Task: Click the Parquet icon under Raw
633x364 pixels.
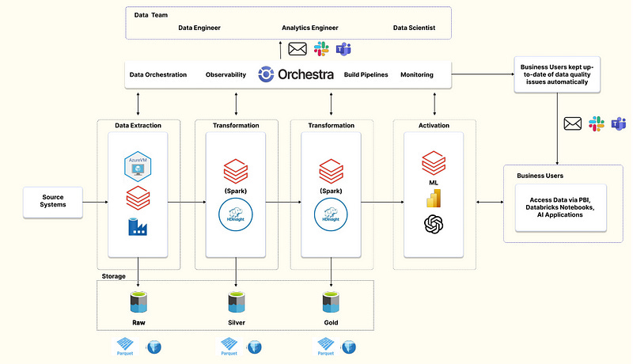Action: pyautogui.click(x=125, y=347)
